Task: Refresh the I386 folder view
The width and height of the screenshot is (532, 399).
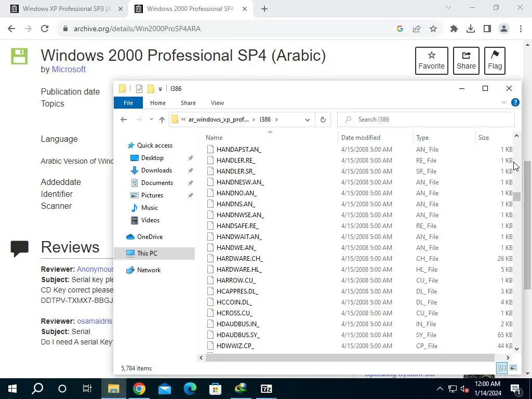Action: pos(323,119)
